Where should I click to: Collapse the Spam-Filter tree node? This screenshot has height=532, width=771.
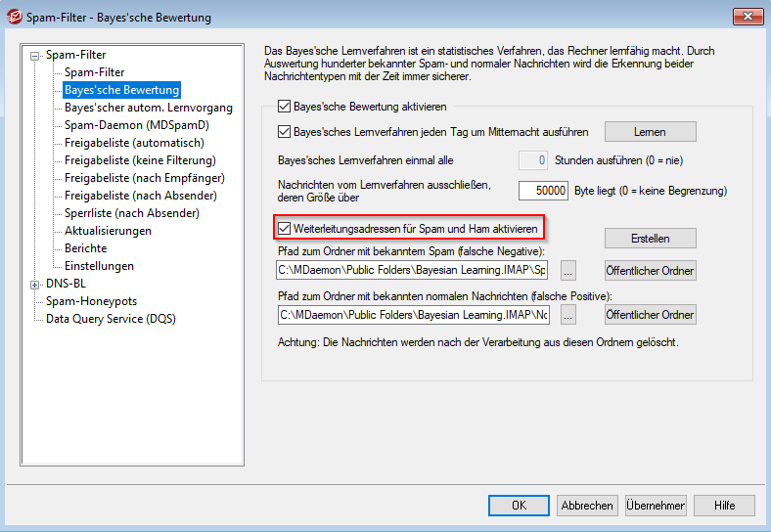36,56
